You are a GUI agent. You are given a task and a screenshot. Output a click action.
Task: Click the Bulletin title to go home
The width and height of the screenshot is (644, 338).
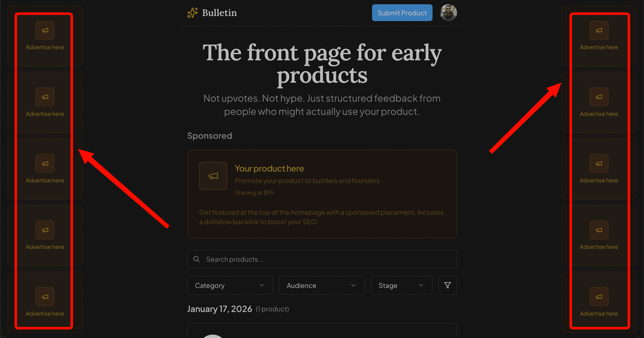[x=219, y=13]
